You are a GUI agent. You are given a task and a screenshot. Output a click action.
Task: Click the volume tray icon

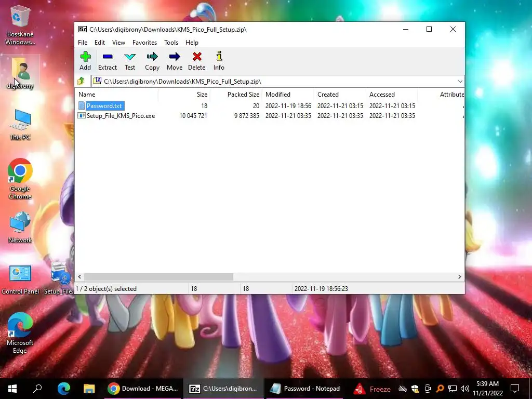(x=465, y=389)
